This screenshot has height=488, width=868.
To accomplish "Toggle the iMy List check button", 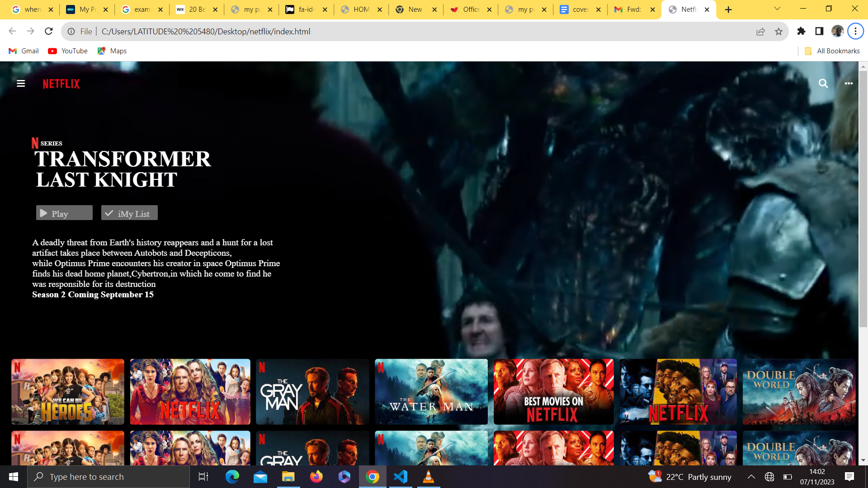I will pyautogui.click(x=129, y=213).
